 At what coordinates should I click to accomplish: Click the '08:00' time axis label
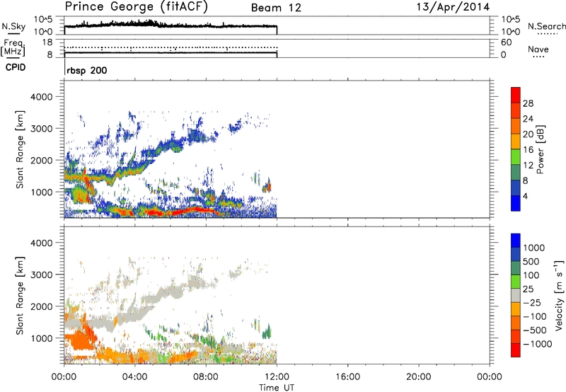[206, 377]
